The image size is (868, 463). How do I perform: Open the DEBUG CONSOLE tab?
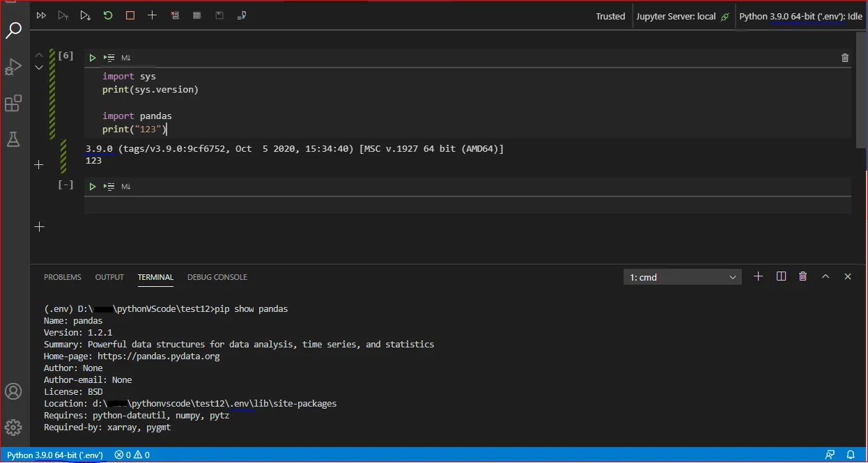pos(217,277)
